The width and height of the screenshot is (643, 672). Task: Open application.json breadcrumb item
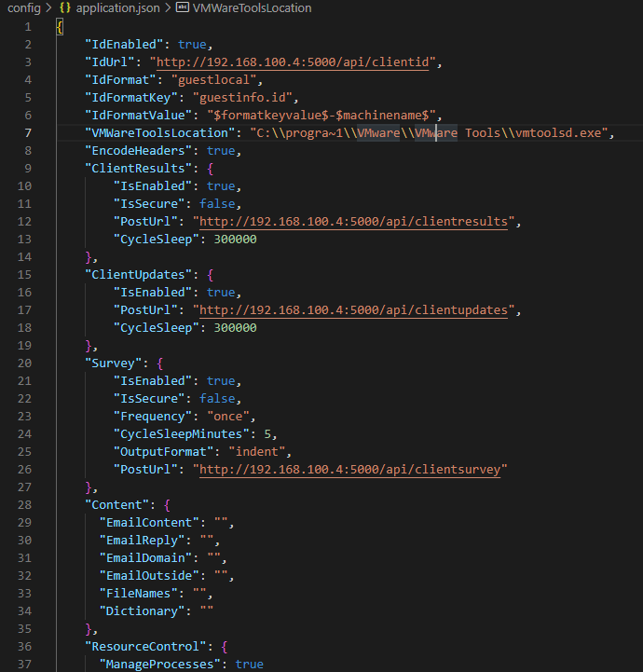click(x=117, y=7)
